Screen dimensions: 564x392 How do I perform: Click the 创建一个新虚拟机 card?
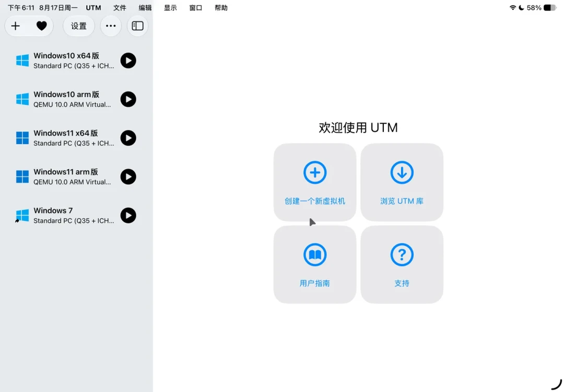pyautogui.click(x=315, y=182)
